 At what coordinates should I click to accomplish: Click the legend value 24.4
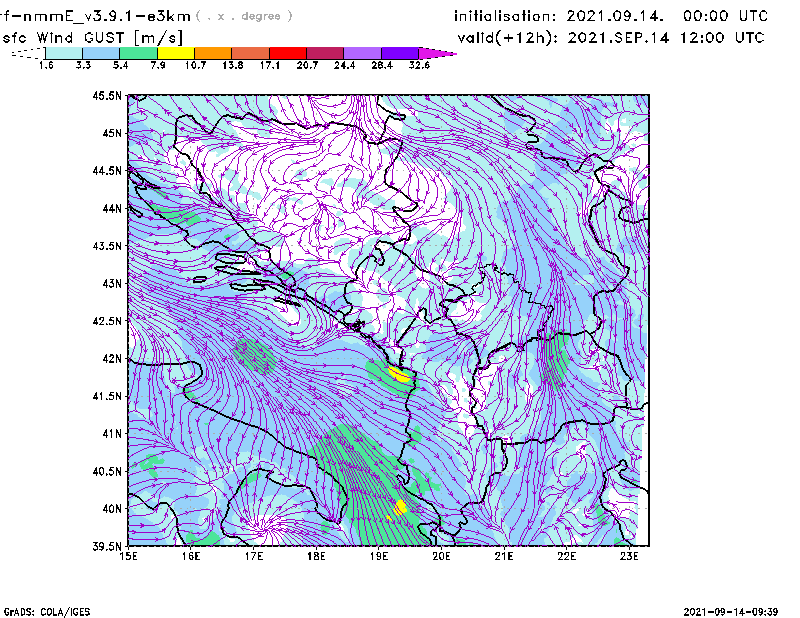(344, 65)
